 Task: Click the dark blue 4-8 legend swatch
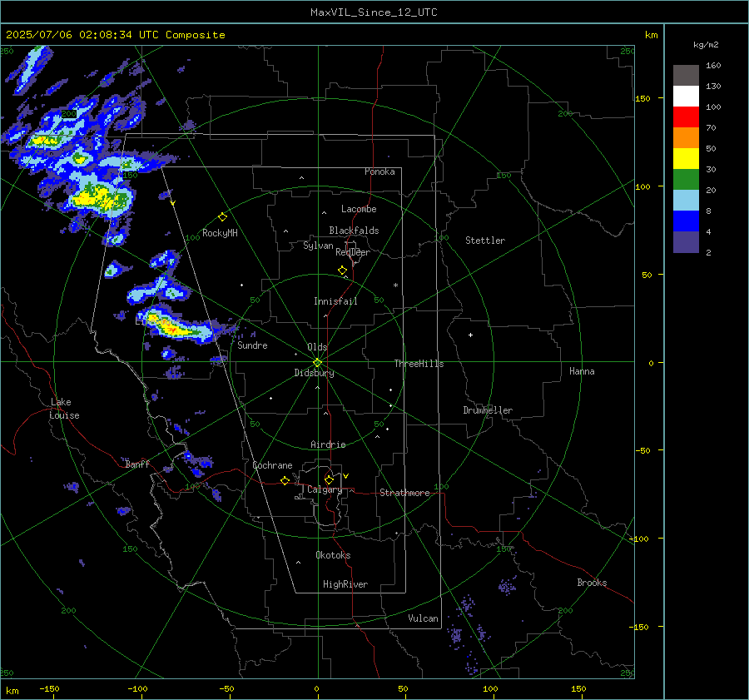(x=686, y=221)
